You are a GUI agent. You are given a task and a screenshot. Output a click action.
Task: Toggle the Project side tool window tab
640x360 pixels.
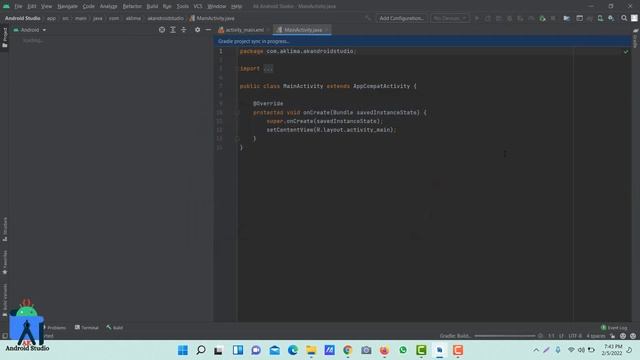[4, 38]
